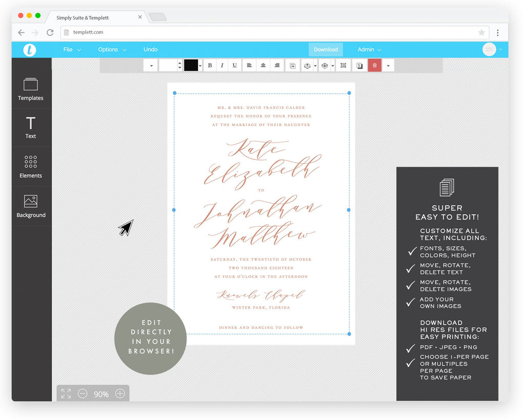Click Undo in the top bar
This screenshot has width=525, height=420.
tap(150, 50)
